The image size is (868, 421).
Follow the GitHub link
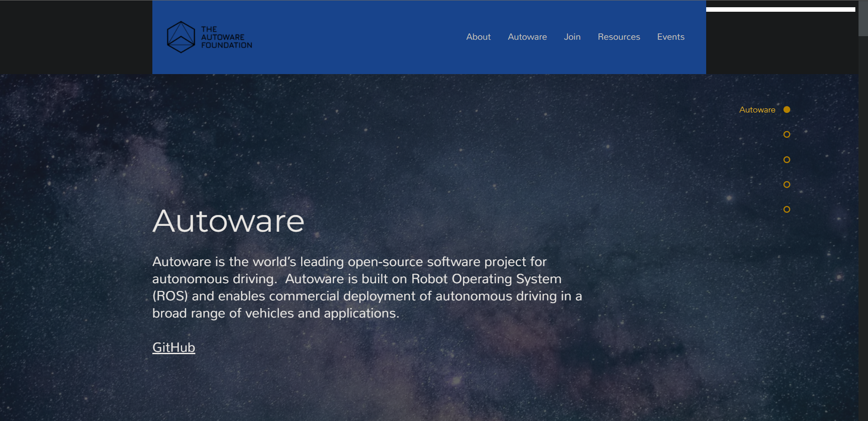tap(174, 347)
